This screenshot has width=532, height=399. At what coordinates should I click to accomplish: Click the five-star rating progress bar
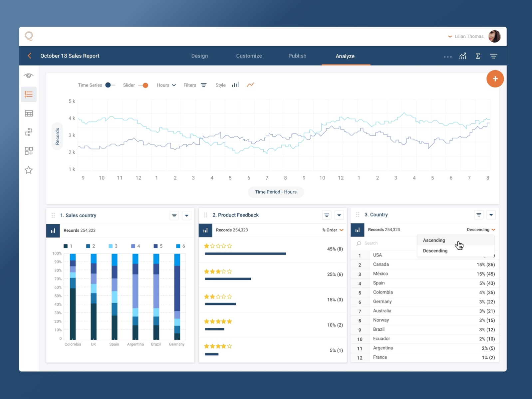[214, 329]
